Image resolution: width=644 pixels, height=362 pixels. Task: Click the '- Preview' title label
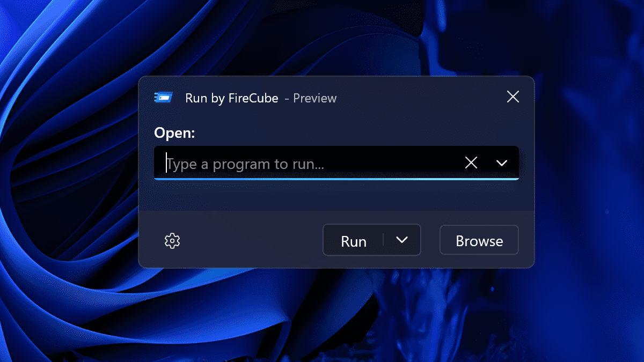click(311, 98)
